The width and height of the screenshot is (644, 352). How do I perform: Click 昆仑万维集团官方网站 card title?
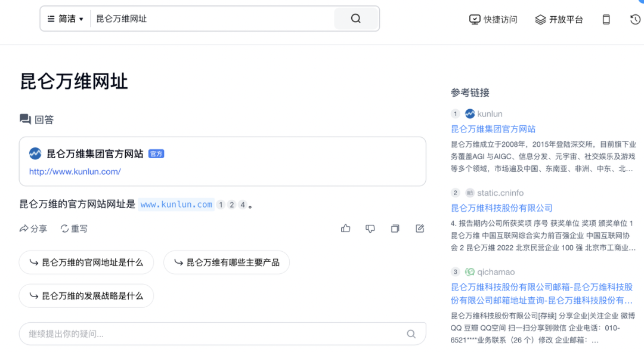click(x=95, y=154)
